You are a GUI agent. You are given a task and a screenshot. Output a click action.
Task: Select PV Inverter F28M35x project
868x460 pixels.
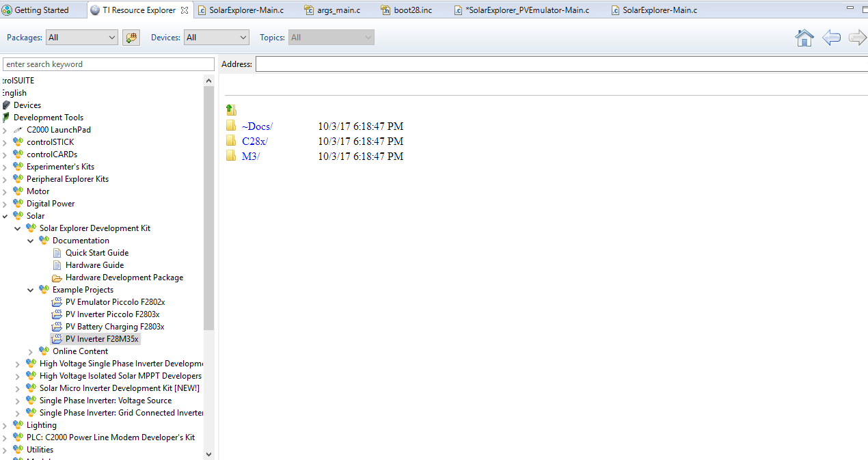(102, 339)
